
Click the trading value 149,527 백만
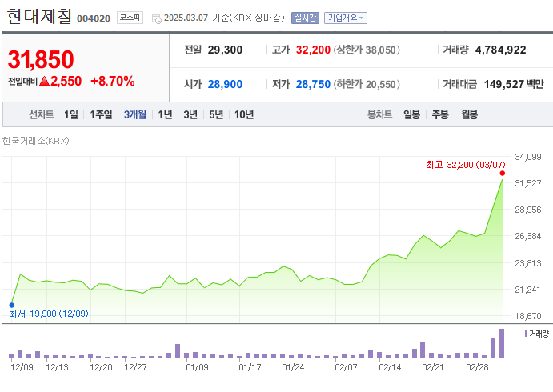click(x=514, y=84)
